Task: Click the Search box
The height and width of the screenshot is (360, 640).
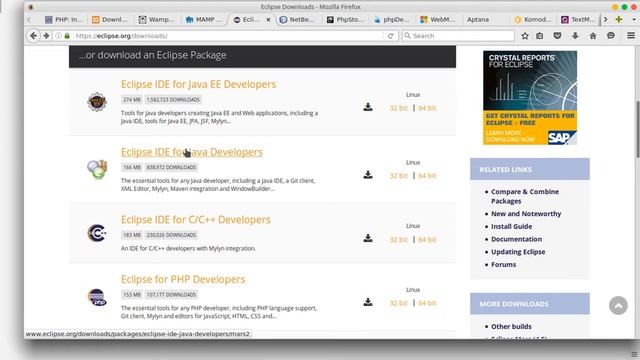Action: pos(458,36)
